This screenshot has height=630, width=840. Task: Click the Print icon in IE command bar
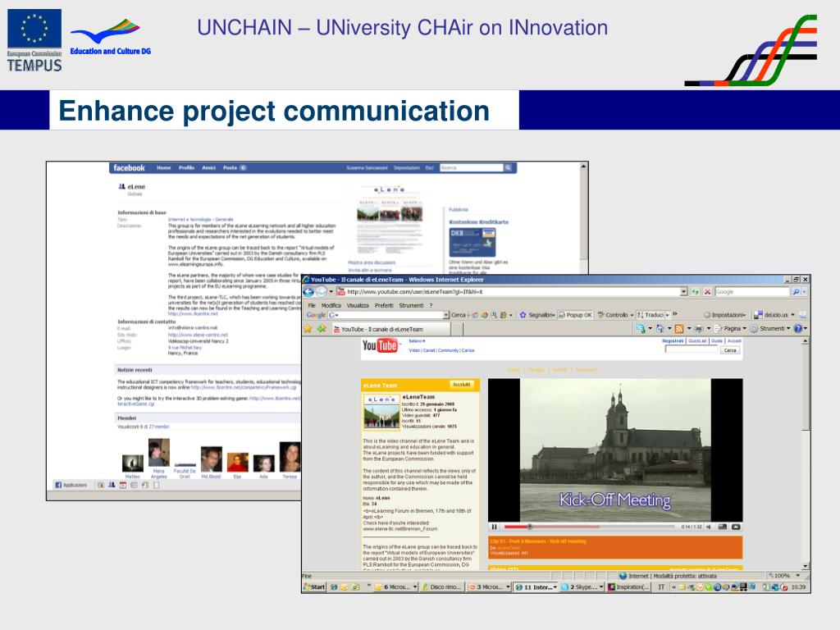pos(699,329)
